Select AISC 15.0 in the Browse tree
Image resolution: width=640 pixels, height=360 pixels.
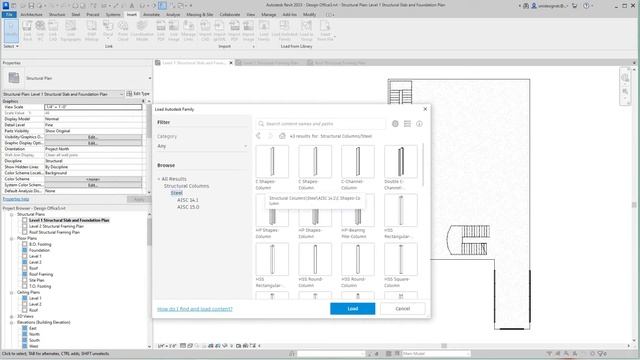188,207
